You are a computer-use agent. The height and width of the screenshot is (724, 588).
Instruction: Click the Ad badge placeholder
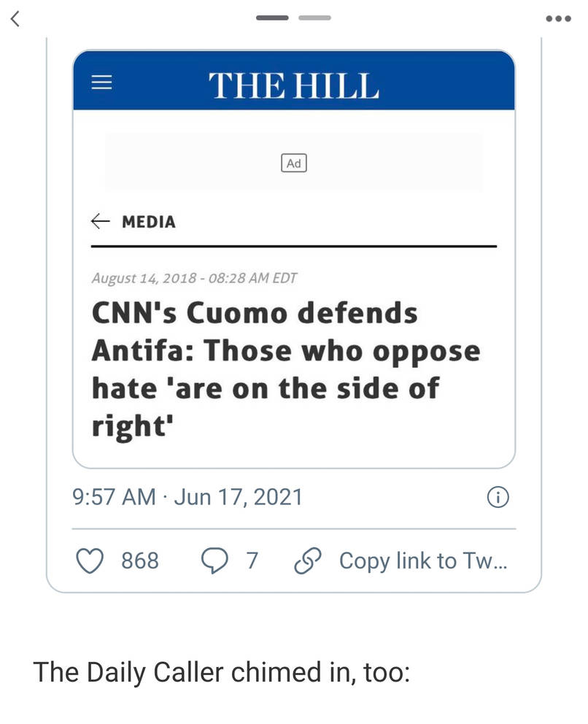click(x=294, y=163)
